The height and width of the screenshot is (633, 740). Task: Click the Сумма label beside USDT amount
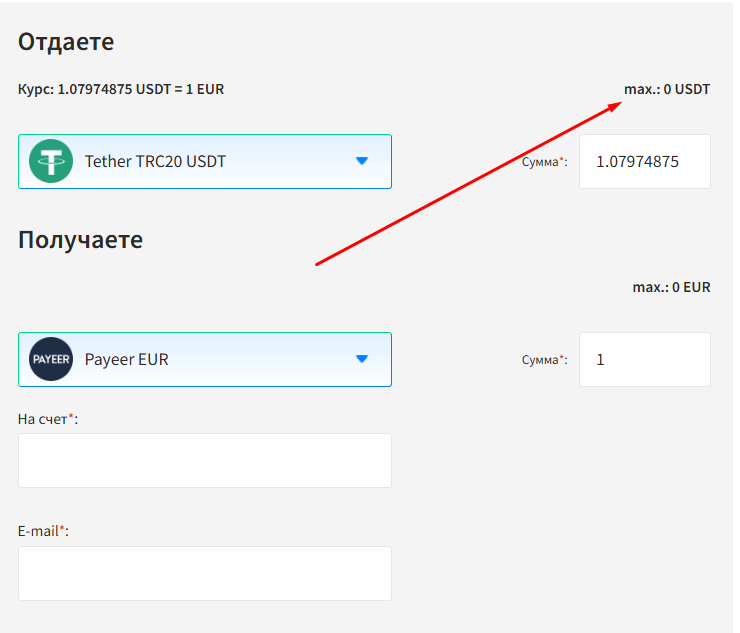click(x=545, y=162)
